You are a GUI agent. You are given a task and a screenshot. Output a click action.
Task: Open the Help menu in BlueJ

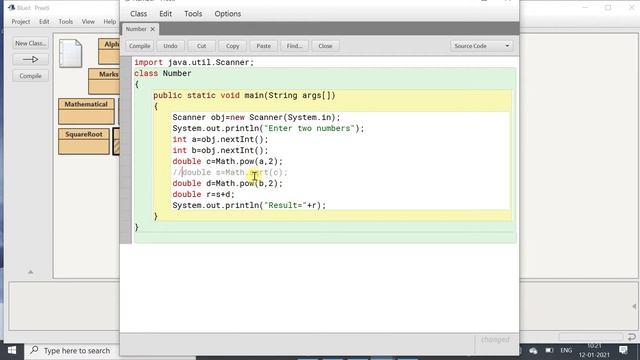tap(109, 22)
